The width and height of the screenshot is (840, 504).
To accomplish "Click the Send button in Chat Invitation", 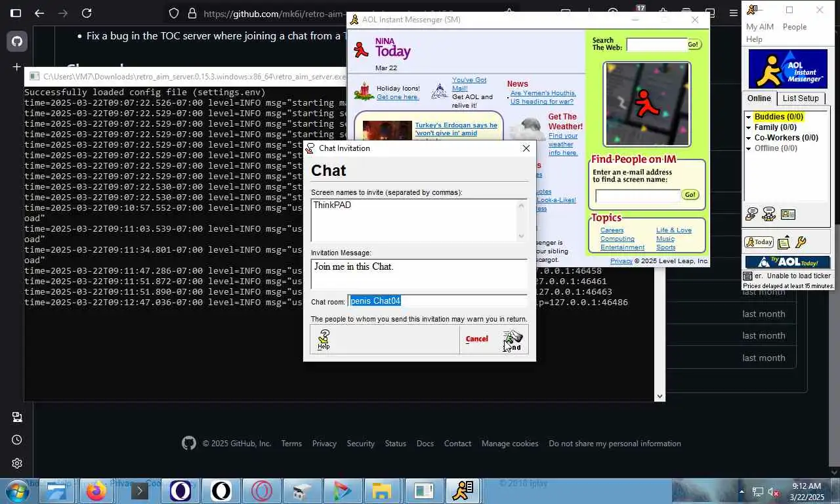I will [x=513, y=339].
